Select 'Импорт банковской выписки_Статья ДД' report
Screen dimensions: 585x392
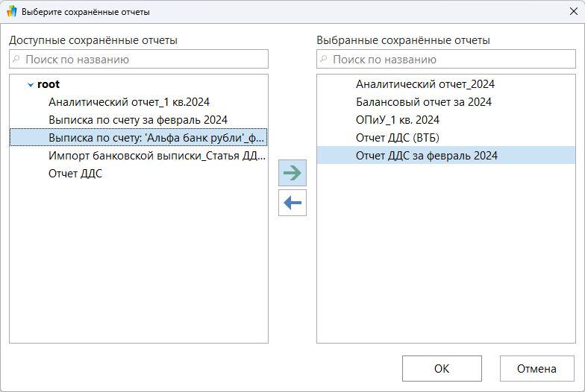[155, 156]
